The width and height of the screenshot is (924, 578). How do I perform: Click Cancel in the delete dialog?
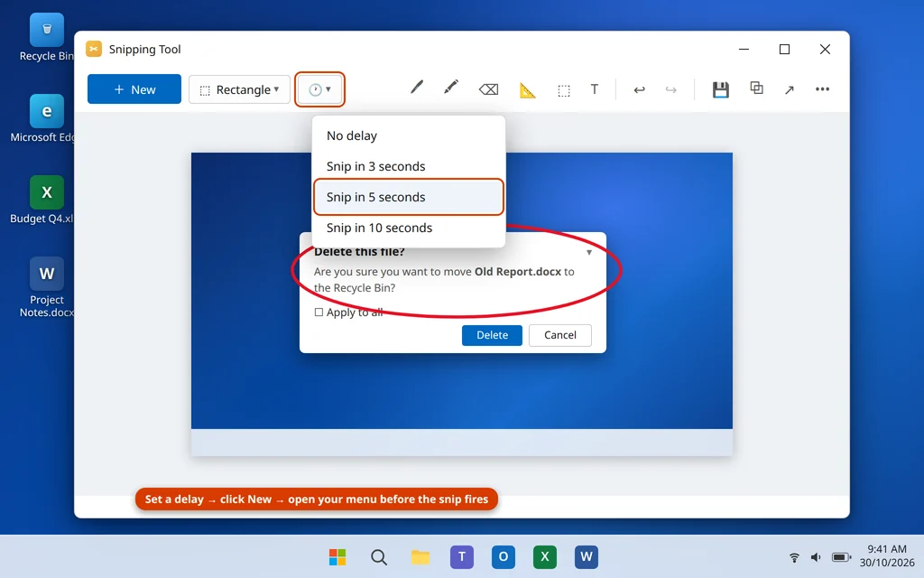[559, 335]
